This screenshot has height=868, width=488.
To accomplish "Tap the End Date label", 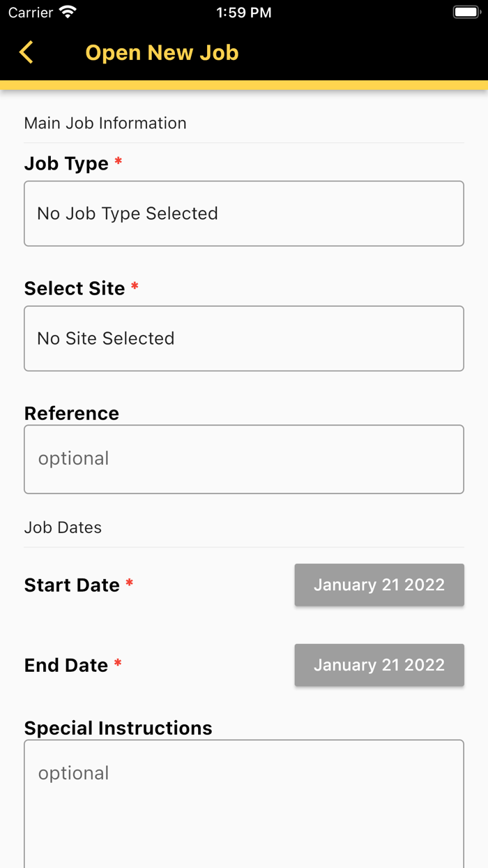I will coord(66,665).
